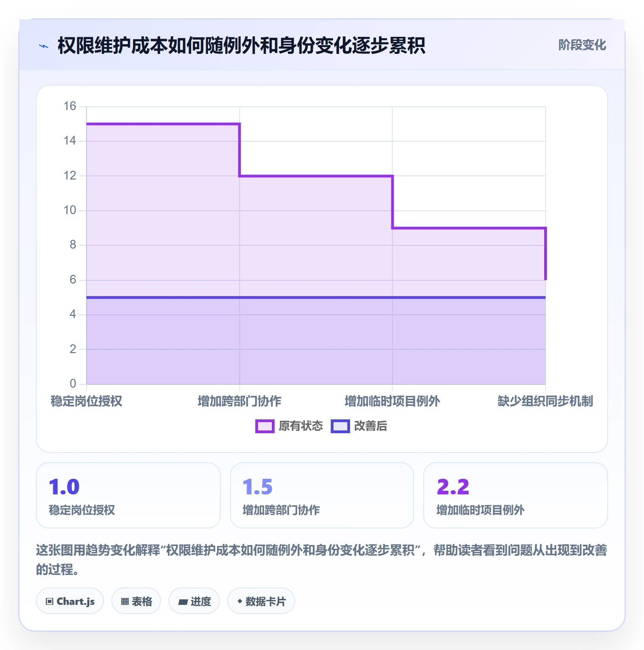The image size is (644, 650).
Task: Click the 表格 tag
Action: [136, 601]
